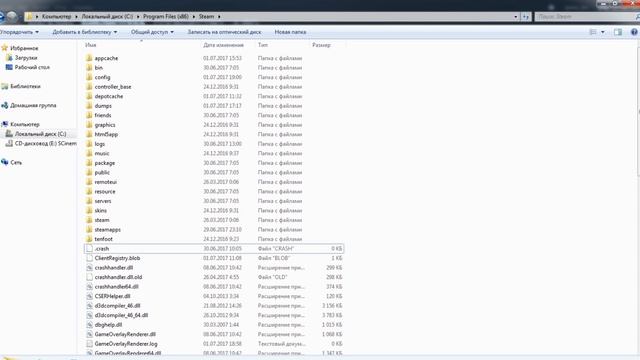Open the Общий доступ dropdown
The width and height of the screenshot is (640, 360).
(152, 32)
